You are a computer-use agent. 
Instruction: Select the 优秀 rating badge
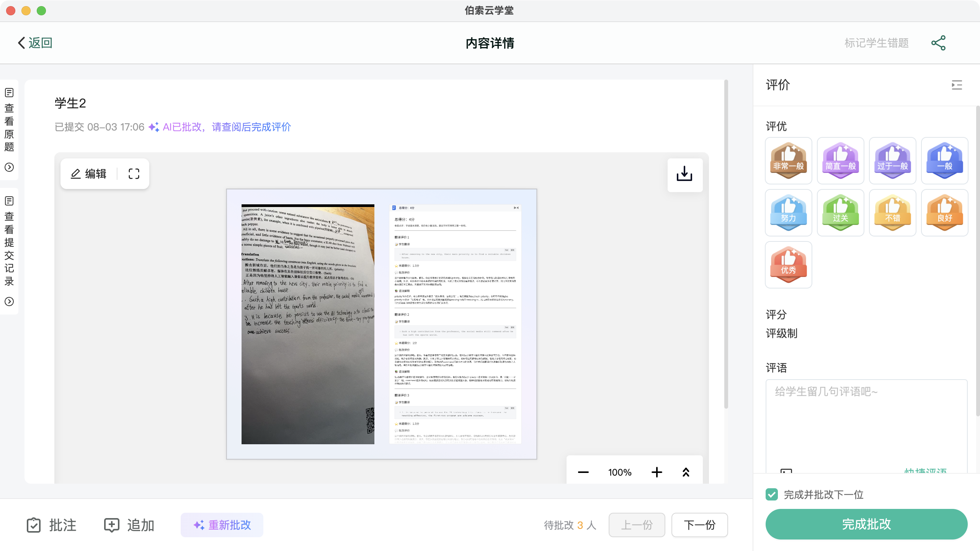(x=788, y=265)
